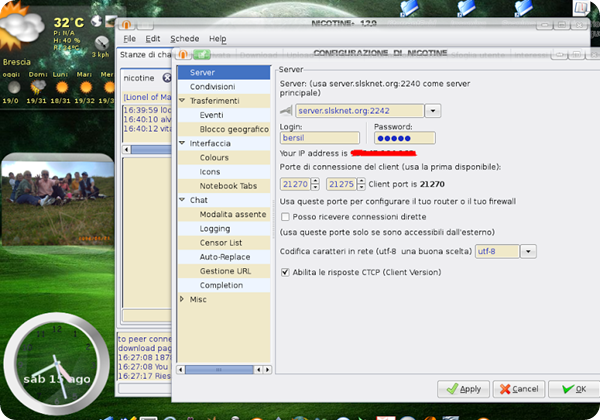Select Logging settings item
Image resolution: width=600 pixels, height=420 pixels.
[224, 228]
